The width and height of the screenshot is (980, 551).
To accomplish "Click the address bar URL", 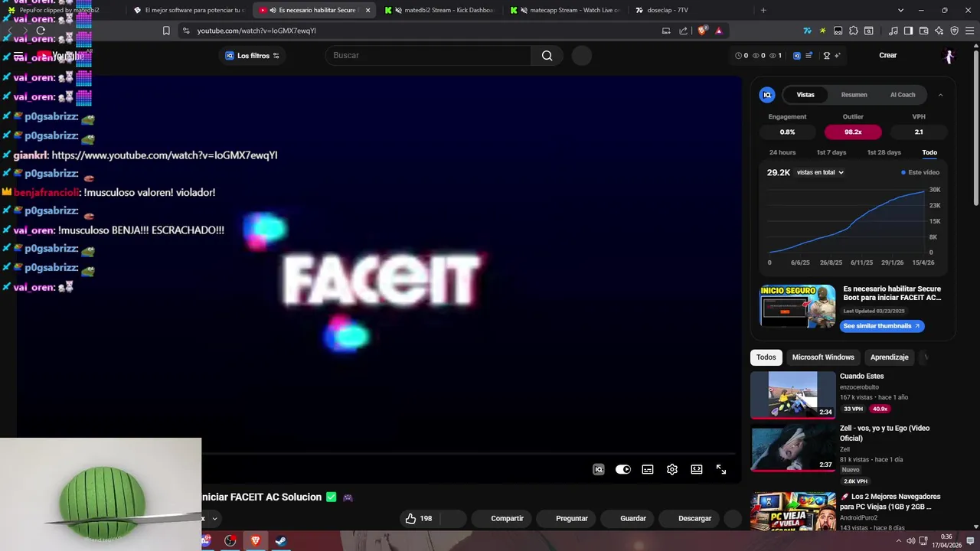I will point(256,31).
